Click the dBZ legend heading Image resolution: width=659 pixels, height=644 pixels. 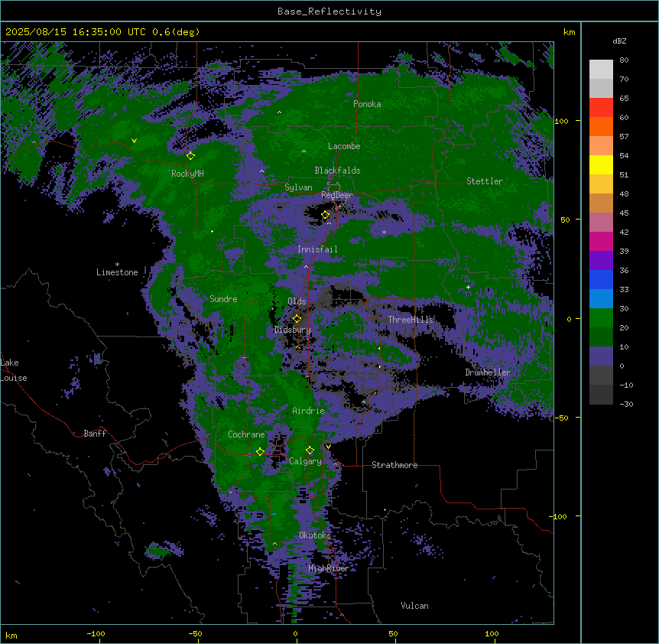click(619, 41)
